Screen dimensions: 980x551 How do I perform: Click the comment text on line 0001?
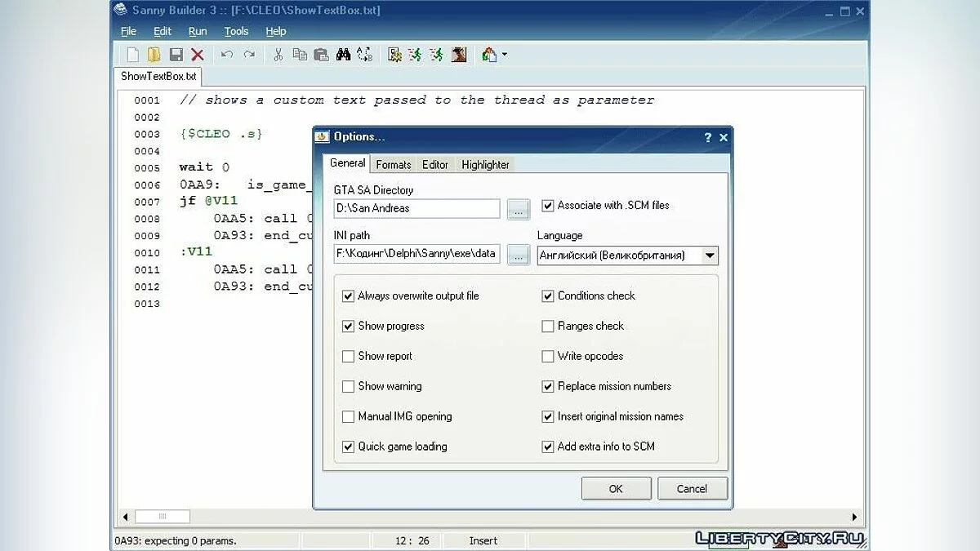pyautogui.click(x=416, y=100)
